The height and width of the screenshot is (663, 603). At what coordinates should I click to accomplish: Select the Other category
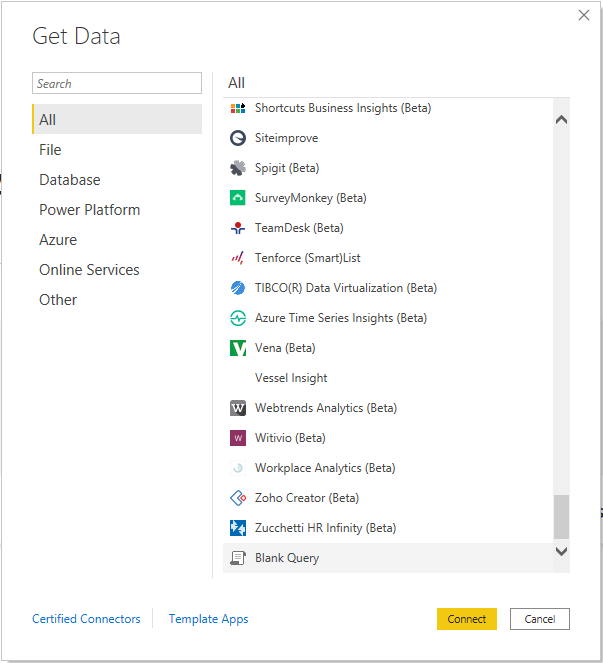117,300
